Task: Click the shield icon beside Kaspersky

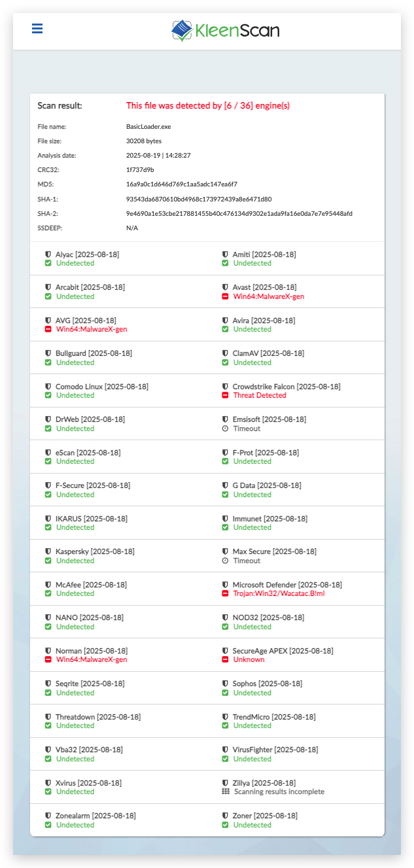Action: point(48,551)
